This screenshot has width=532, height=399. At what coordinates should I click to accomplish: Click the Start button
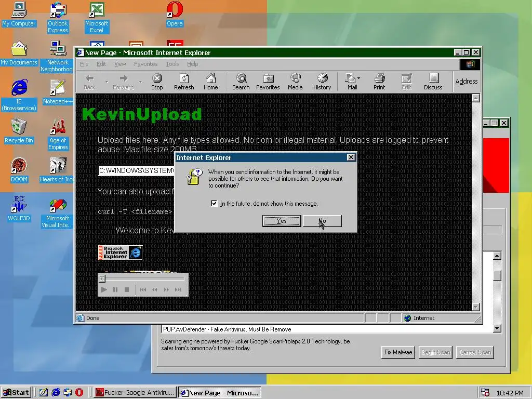coord(16,393)
